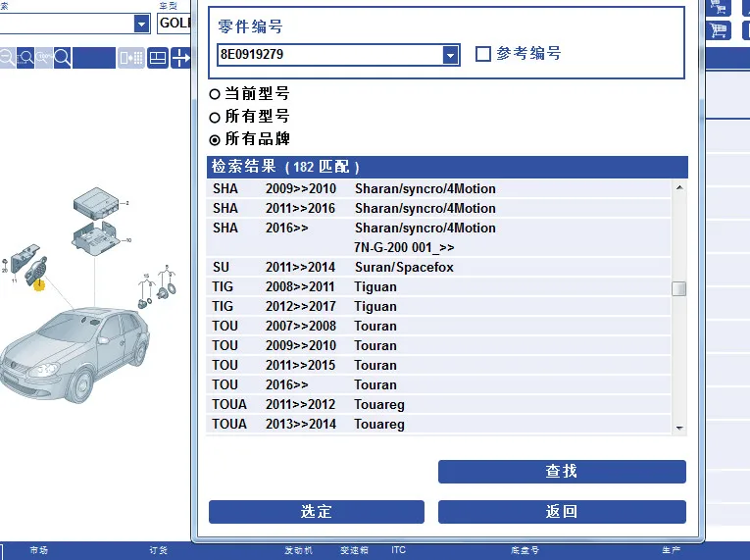This screenshot has height=560, width=750.
Task: Select TOUA 2011>>2012 Touareg row
Action: tap(438, 404)
